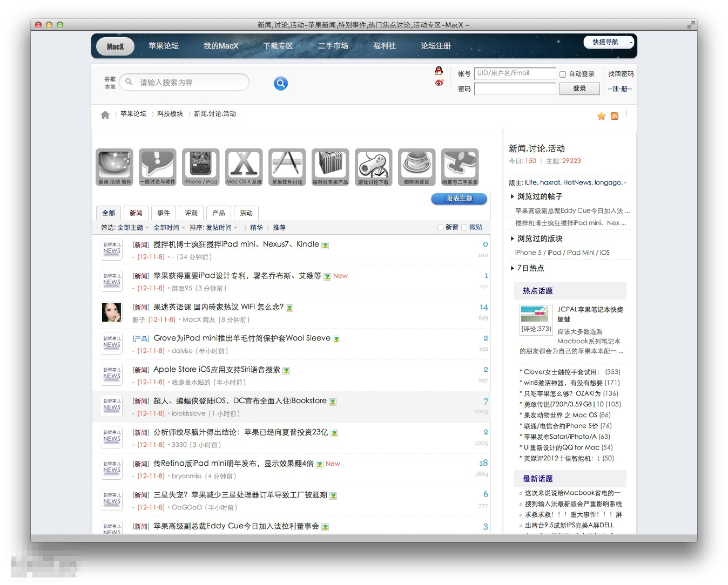
Task: Open the iPhone / iPad forum icon
Action: pos(201,167)
